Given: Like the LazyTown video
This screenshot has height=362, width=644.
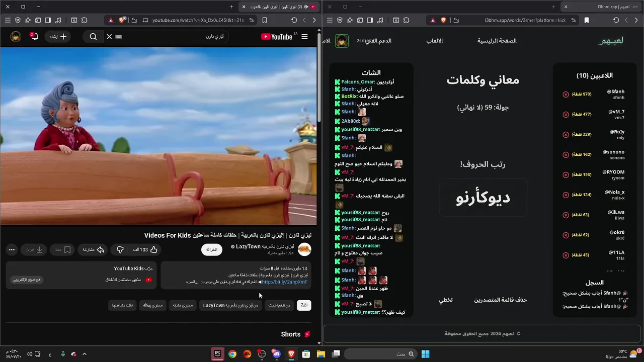Looking at the screenshot, I should (x=145, y=250).
